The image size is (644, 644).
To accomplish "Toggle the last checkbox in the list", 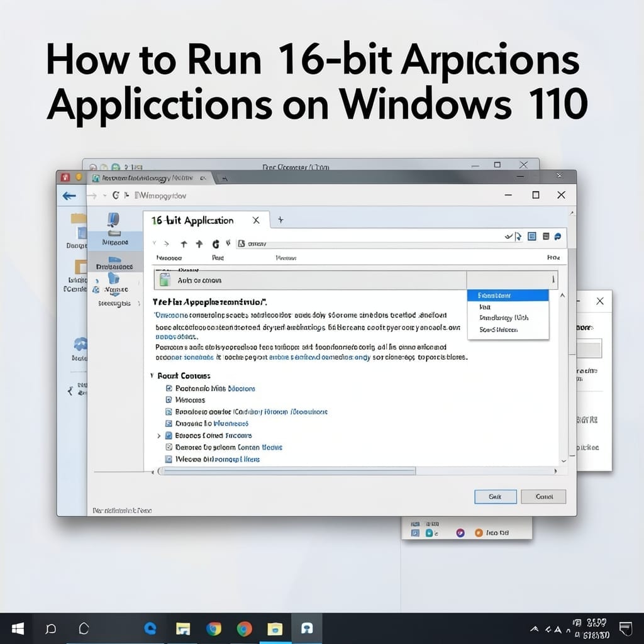I will [169, 459].
